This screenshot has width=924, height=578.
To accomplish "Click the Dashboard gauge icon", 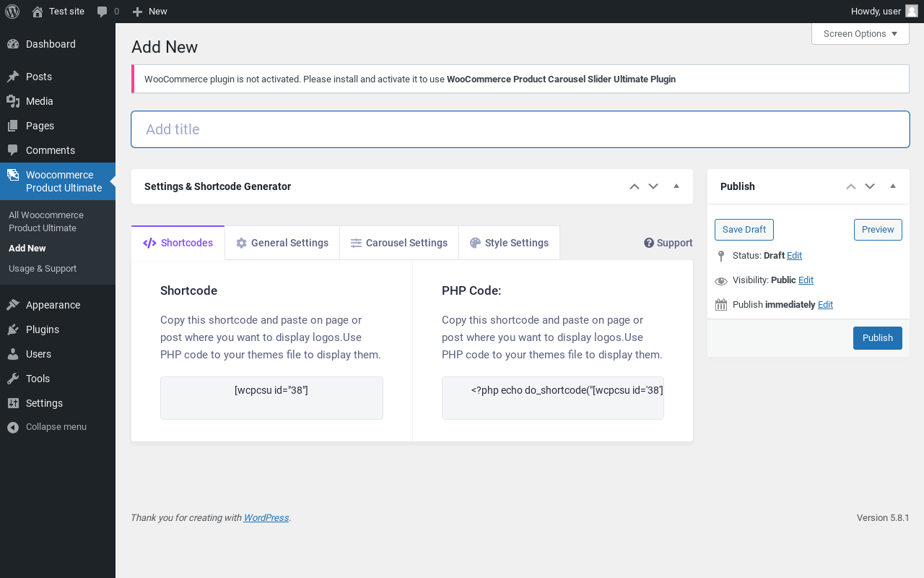I will click(x=13, y=44).
